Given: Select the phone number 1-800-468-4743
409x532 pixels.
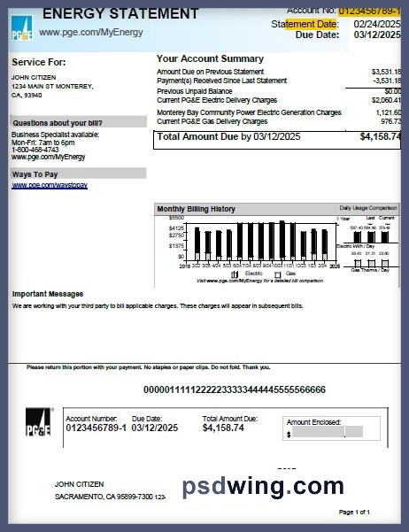Looking at the screenshot, I should [x=35, y=150].
